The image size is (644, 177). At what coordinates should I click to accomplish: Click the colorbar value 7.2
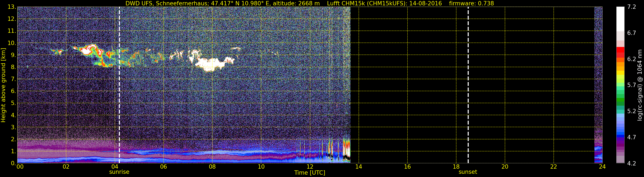click(x=632, y=7)
